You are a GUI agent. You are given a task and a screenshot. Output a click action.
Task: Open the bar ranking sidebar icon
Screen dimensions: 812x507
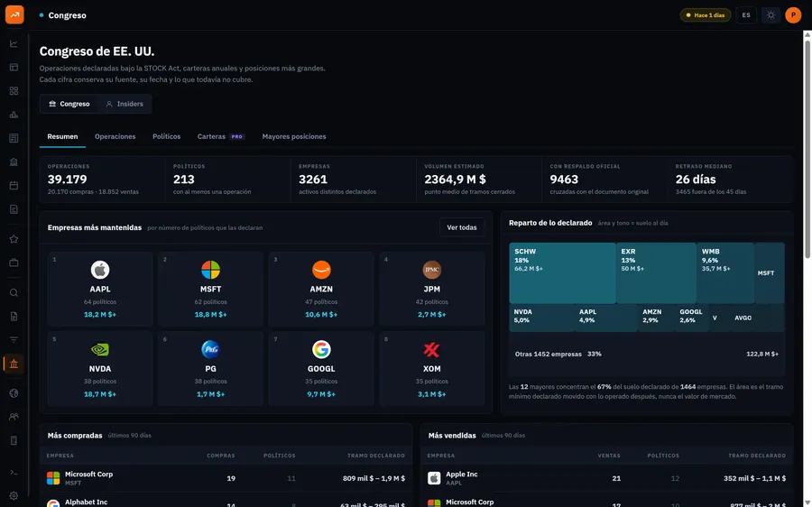[14, 115]
